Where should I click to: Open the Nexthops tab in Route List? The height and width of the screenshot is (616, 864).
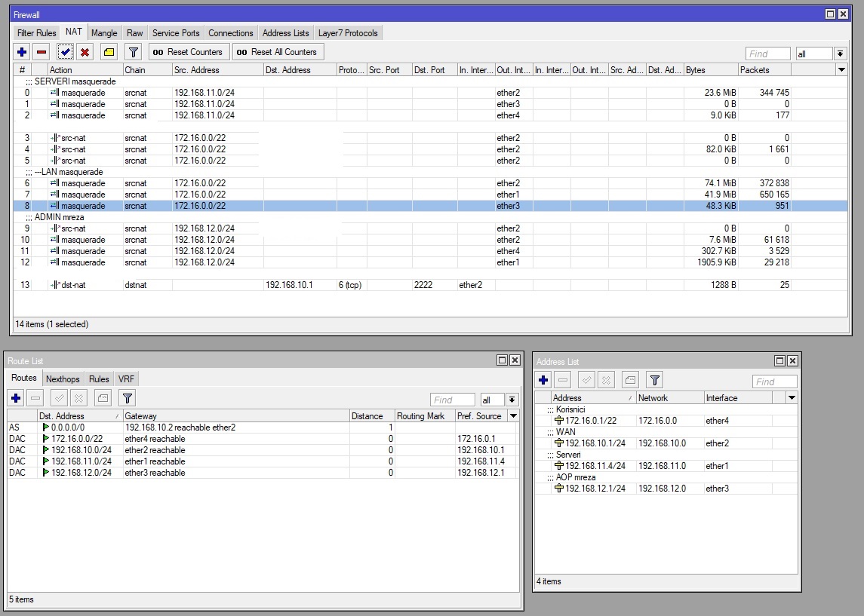(63, 378)
